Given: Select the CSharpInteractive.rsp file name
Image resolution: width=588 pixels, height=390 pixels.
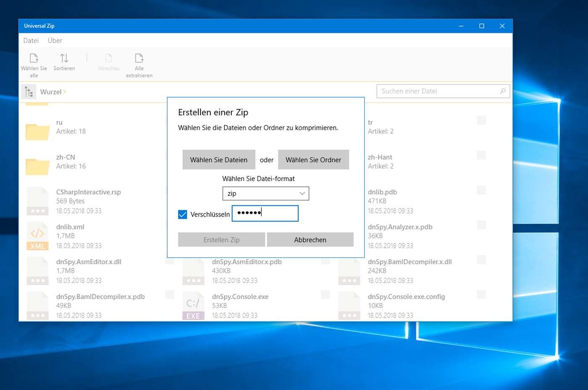Looking at the screenshot, I should [x=89, y=192].
